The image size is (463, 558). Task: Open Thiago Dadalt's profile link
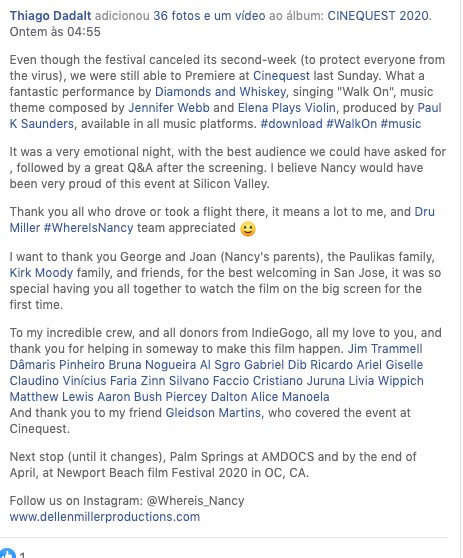click(x=50, y=16)
